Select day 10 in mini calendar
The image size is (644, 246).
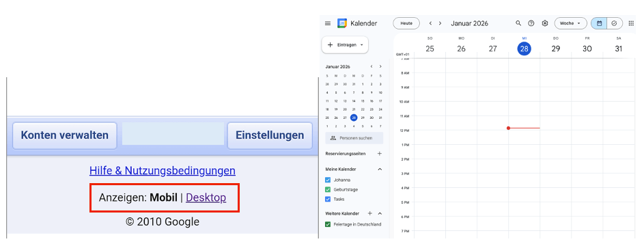380,93
